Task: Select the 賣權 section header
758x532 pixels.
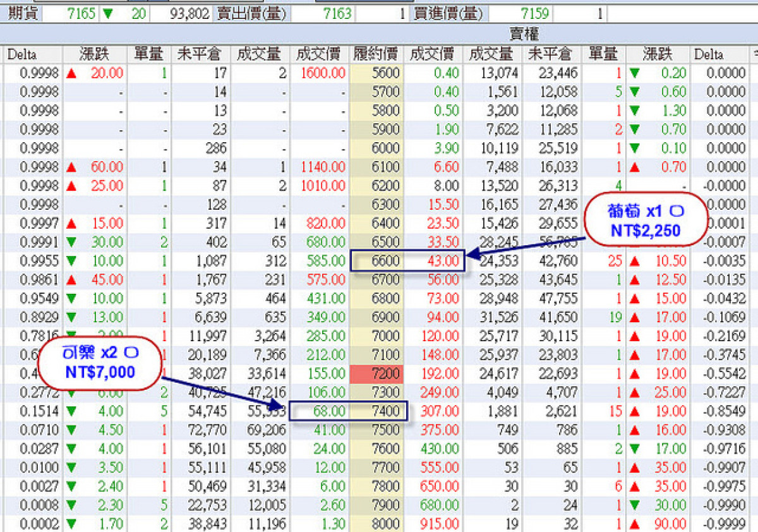Action: click(524, 34)
